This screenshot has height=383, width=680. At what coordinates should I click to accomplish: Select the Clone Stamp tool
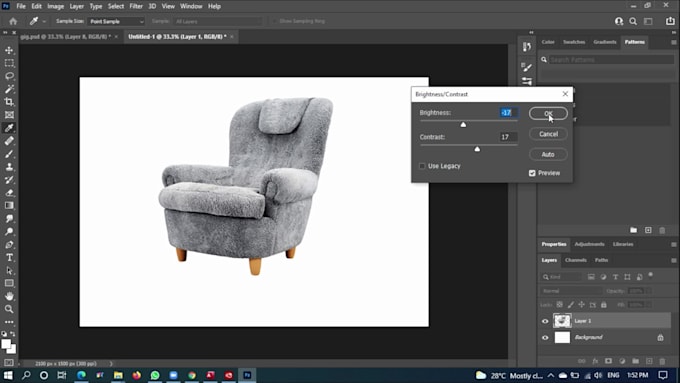click(9, 167)
